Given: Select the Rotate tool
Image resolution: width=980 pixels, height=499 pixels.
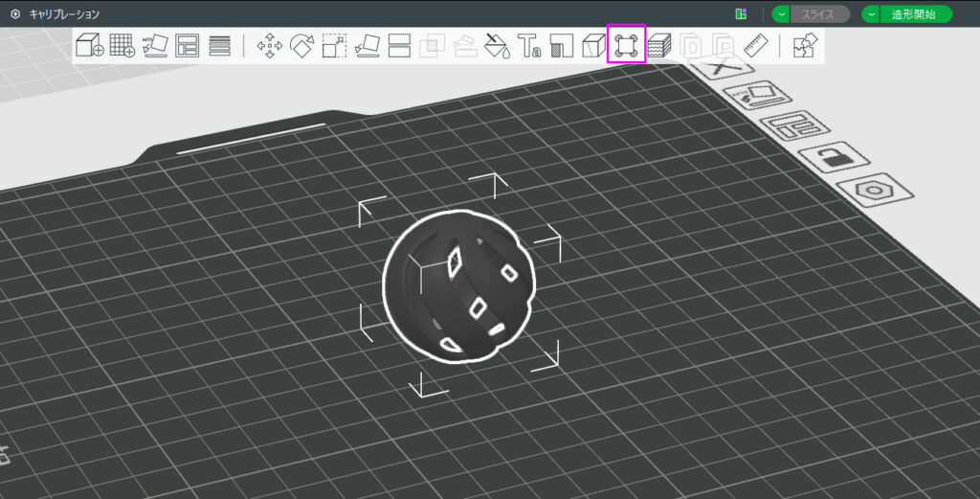Looking at the screenshot, I should pos(302,45).
